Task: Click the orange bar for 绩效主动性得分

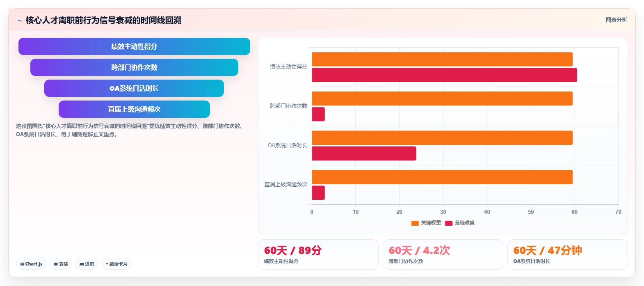Action: click(442, 59)
